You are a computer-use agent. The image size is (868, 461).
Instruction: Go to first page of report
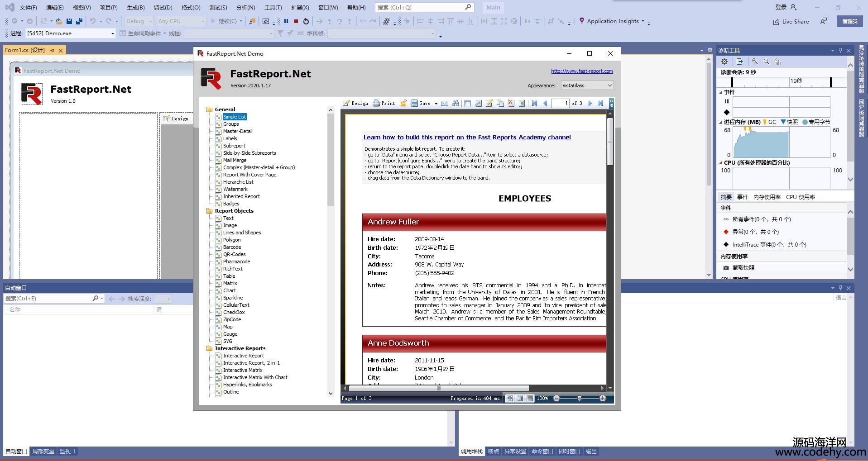tap(534, 103)
